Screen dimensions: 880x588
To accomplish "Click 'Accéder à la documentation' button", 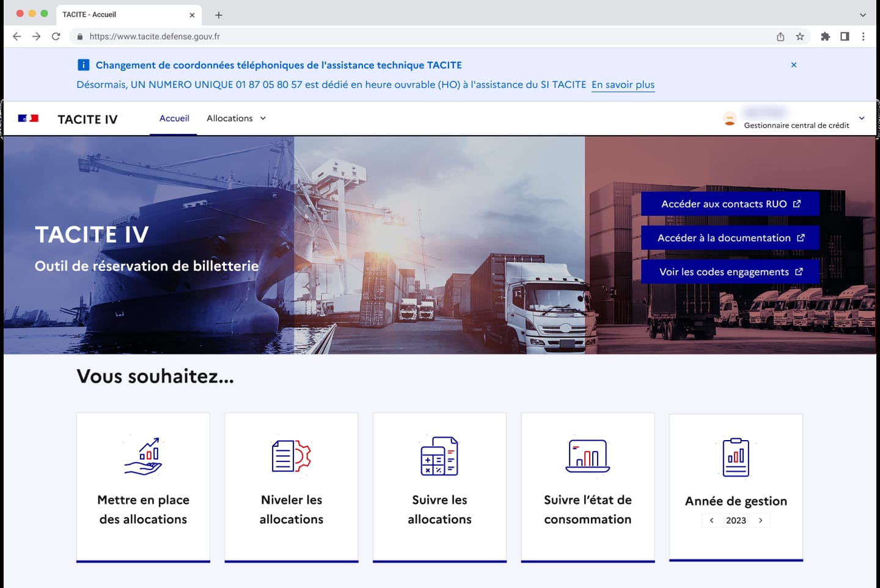I will 730,238.
